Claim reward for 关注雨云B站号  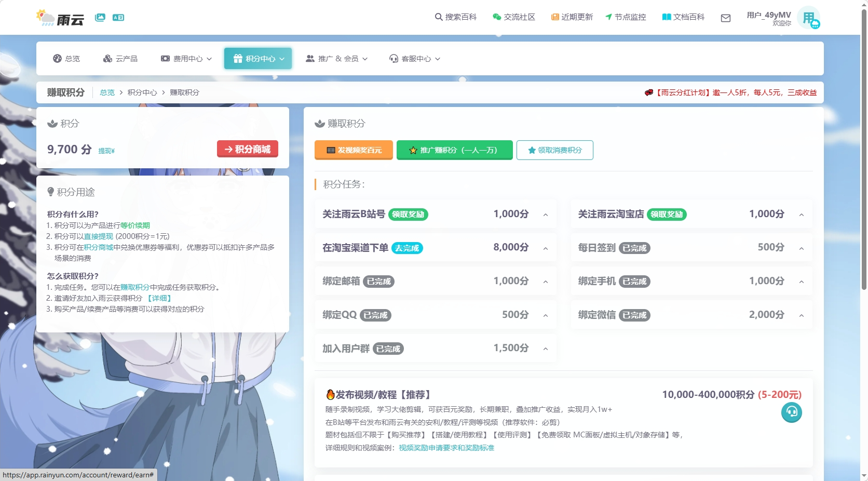pos(408,215)
